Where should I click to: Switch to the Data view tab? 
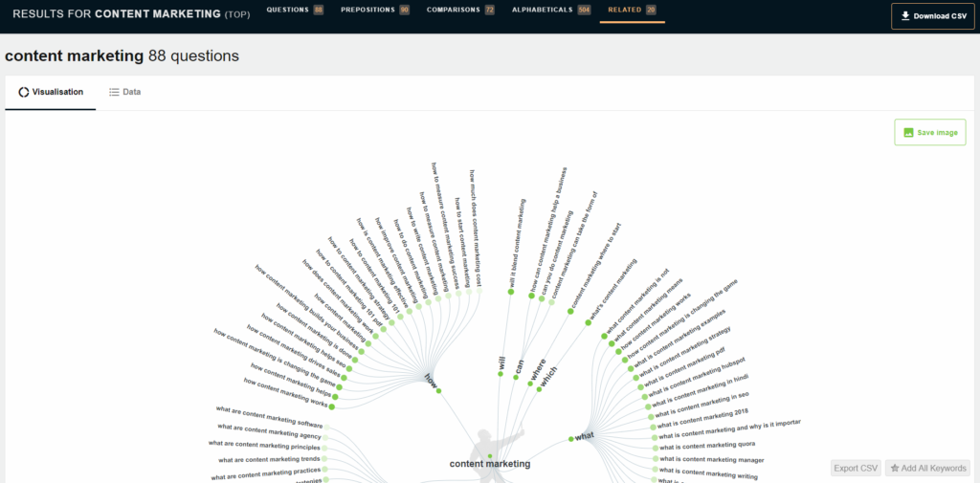(x=124, y=92)
